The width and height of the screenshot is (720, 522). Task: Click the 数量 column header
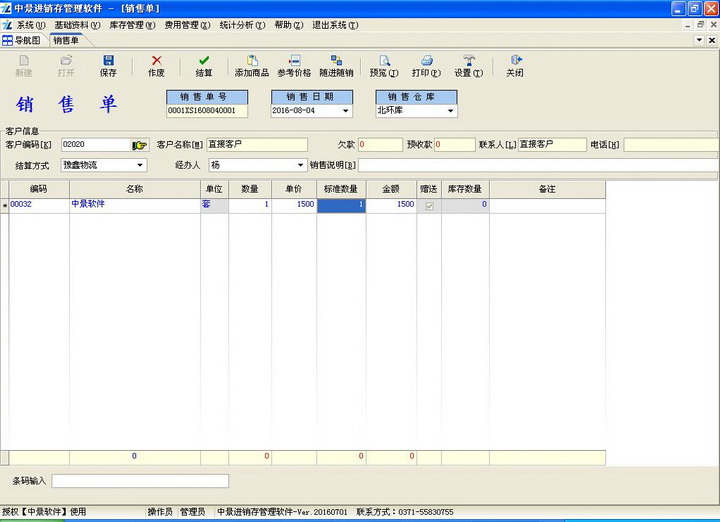[250, 189]
